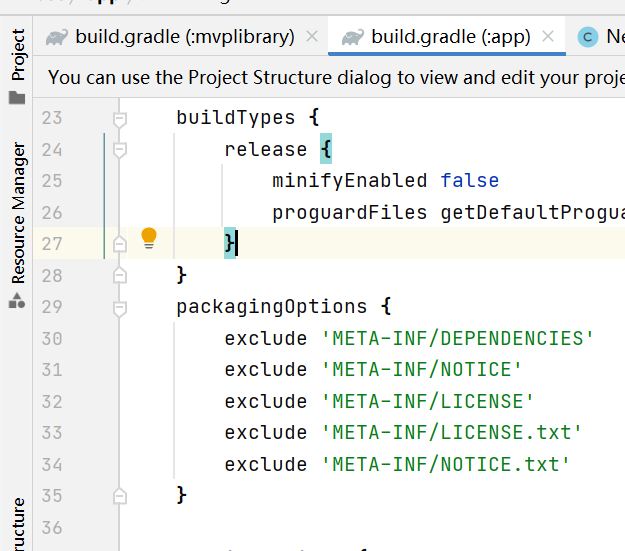Collapse the buildTypes block at line 23

point(120,120)
